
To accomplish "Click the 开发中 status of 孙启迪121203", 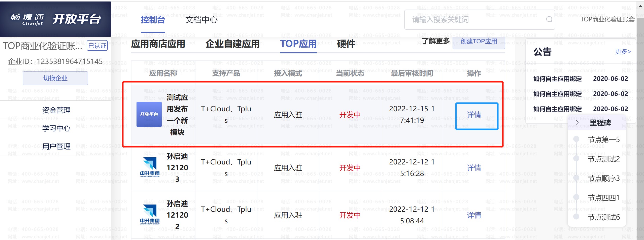I will [x=350, y=168].
